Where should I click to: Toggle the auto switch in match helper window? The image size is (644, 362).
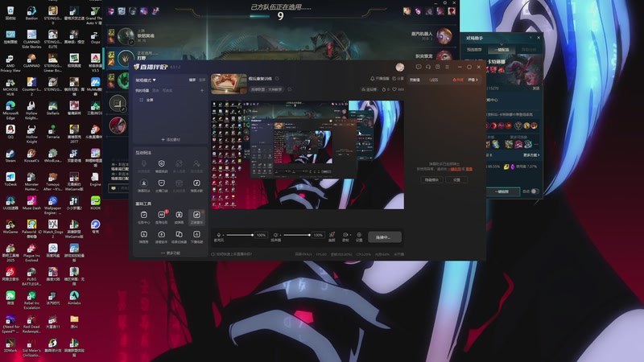pyautogui.click(x=534, y=191)
